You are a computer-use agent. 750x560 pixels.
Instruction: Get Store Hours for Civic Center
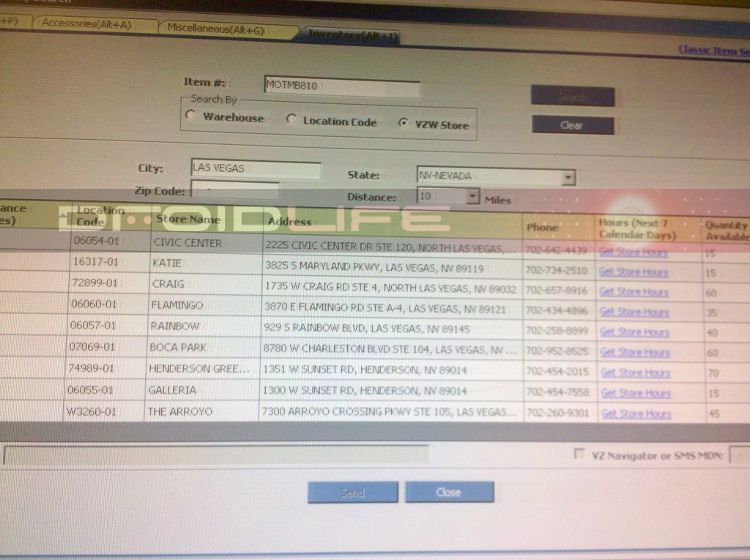point(633,252)
